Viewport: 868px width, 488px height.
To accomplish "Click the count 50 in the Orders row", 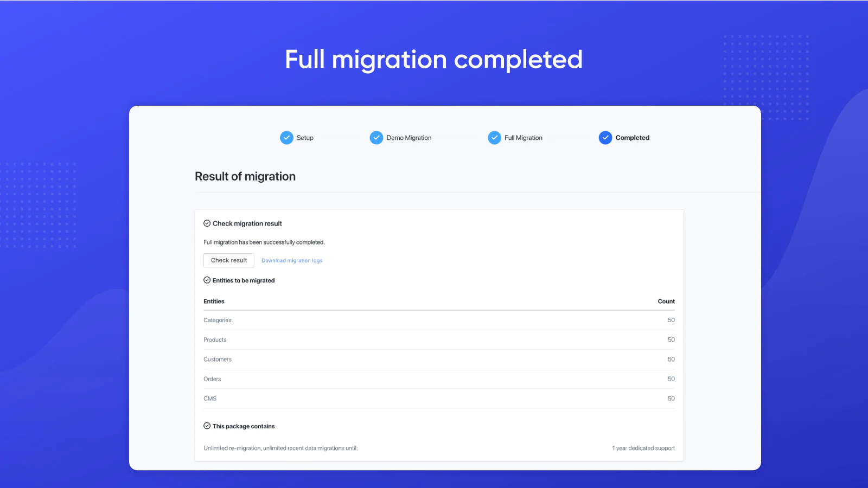I will pos(671,379).
